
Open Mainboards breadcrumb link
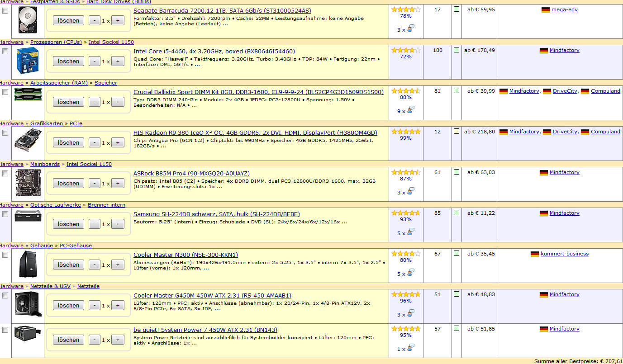coord(45,164)
